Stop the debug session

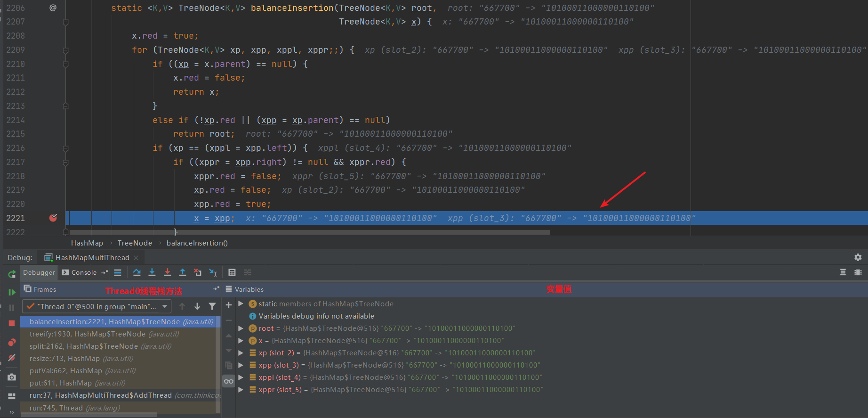(x=12, y=323)
